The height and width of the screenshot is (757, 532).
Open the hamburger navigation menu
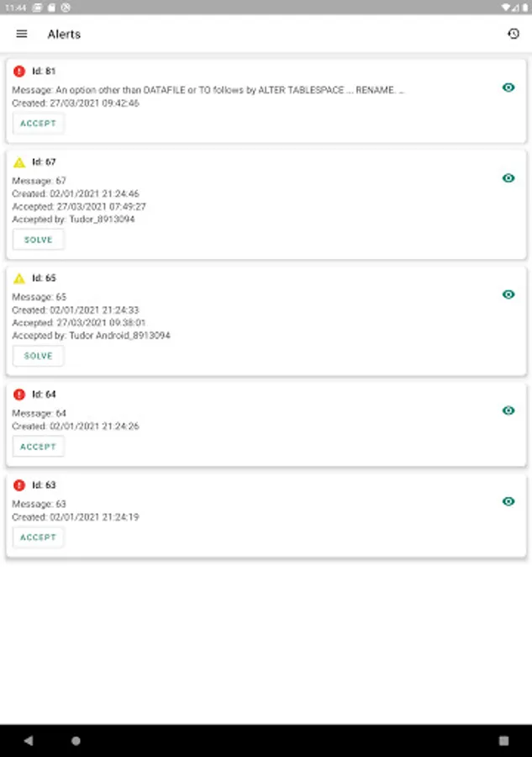22,34
